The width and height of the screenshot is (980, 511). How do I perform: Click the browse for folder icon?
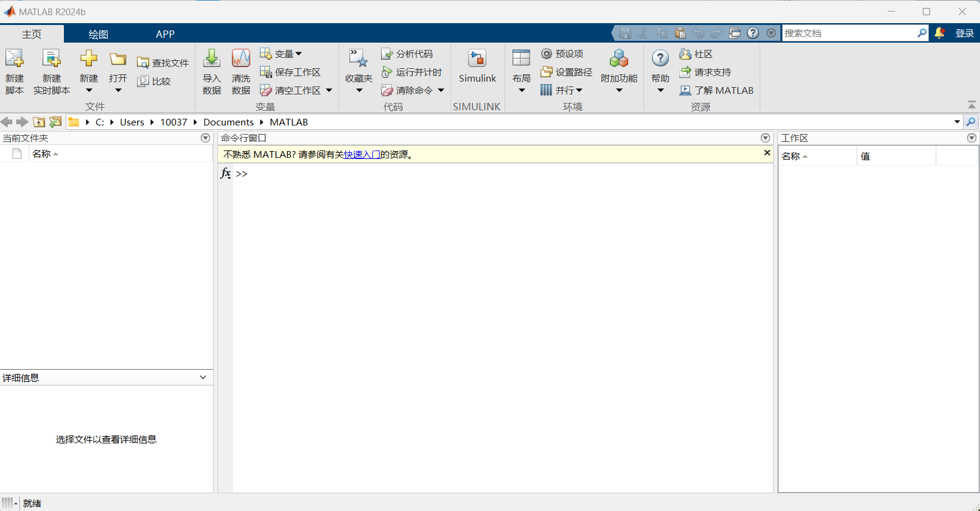coord(55,122)
